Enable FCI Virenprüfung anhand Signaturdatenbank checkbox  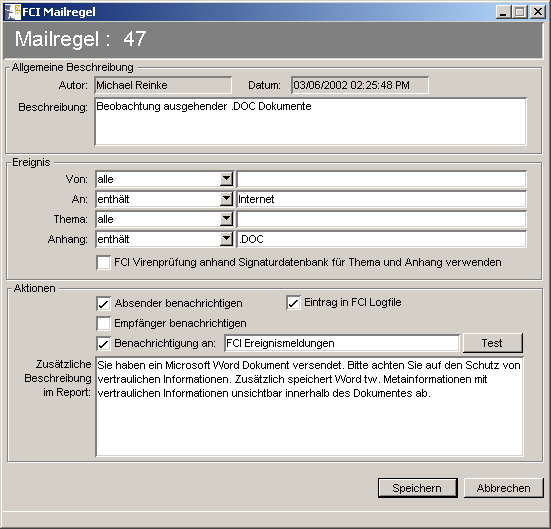pos(103,263)
